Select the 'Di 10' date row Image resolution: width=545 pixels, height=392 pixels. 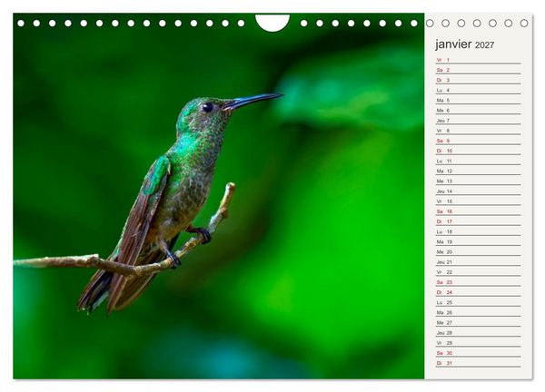click(479, 151)
